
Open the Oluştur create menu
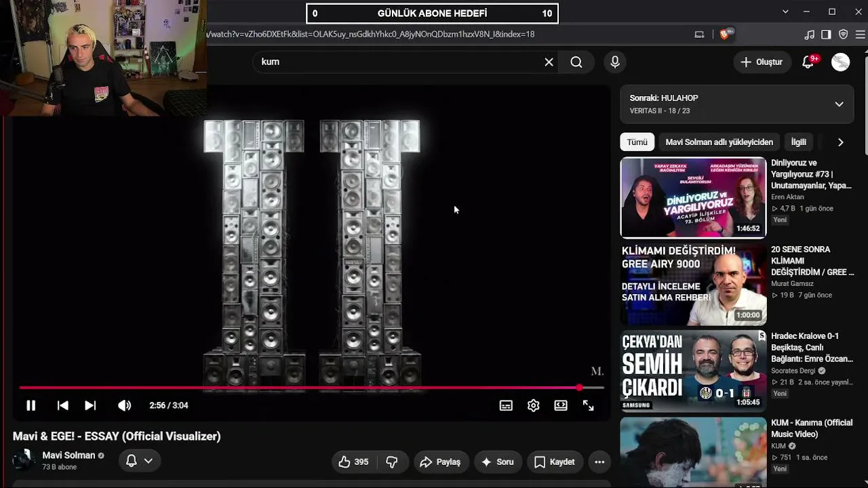(762, 62)
